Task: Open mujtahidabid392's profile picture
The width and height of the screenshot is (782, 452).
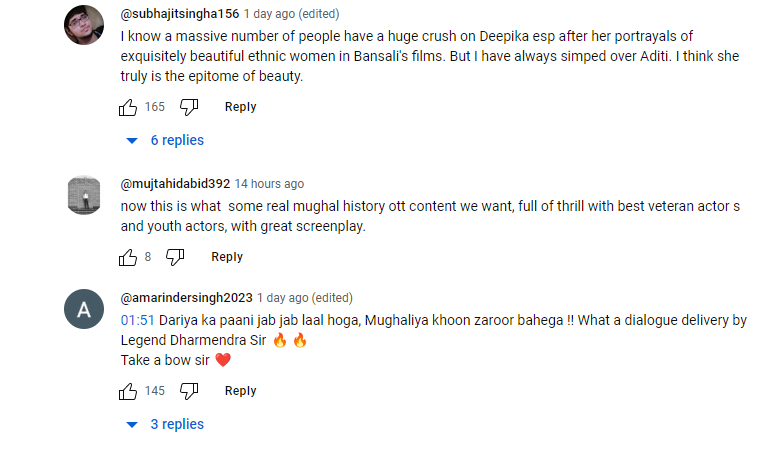Action: 84,195
